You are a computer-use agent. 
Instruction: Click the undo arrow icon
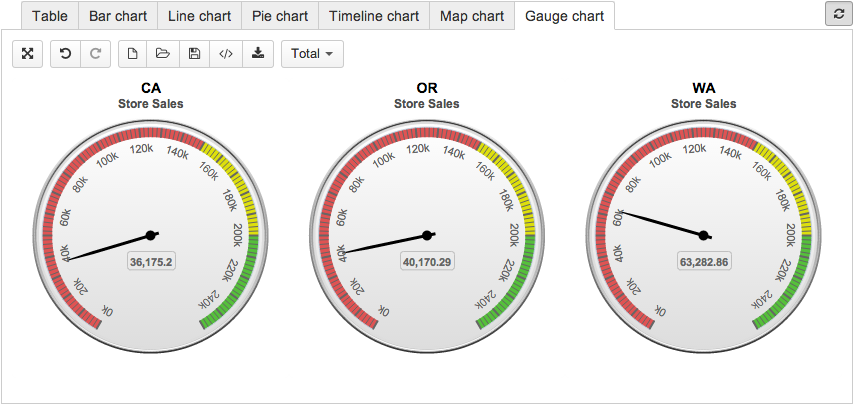[65, 54]
